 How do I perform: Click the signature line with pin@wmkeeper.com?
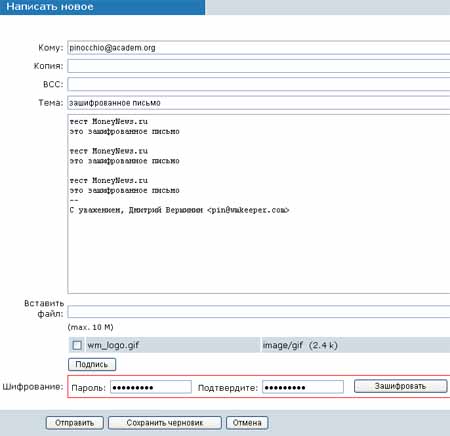click(x=179, y=210)
